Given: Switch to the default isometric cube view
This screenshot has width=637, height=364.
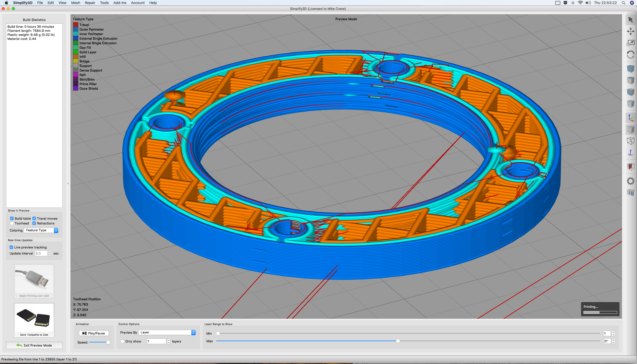Looking at the screenshot, I should click(x=630, y=69).
